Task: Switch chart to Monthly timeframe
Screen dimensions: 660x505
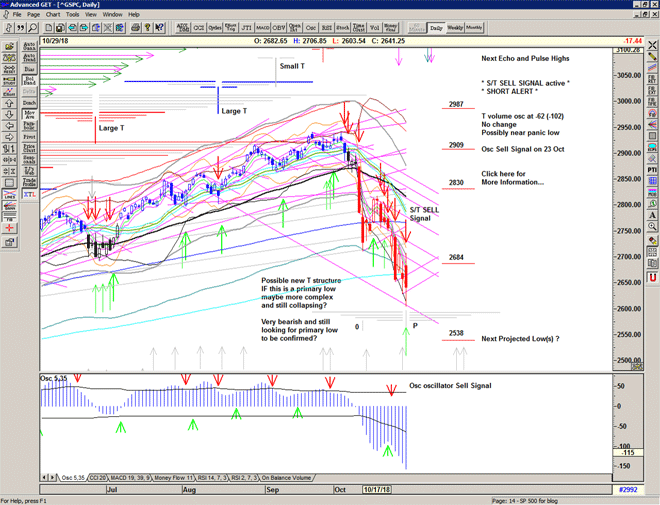Action: click(474, 28)
